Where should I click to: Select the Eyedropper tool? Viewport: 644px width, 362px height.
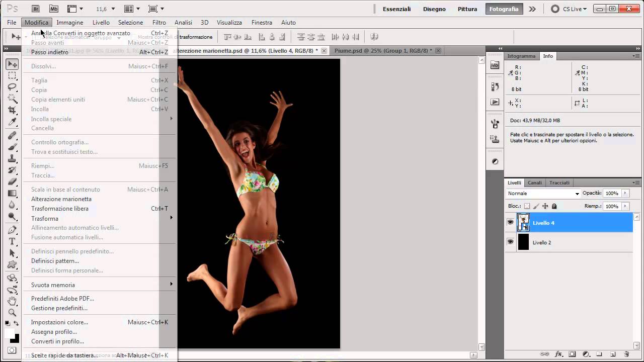click(x=13, y=122)
